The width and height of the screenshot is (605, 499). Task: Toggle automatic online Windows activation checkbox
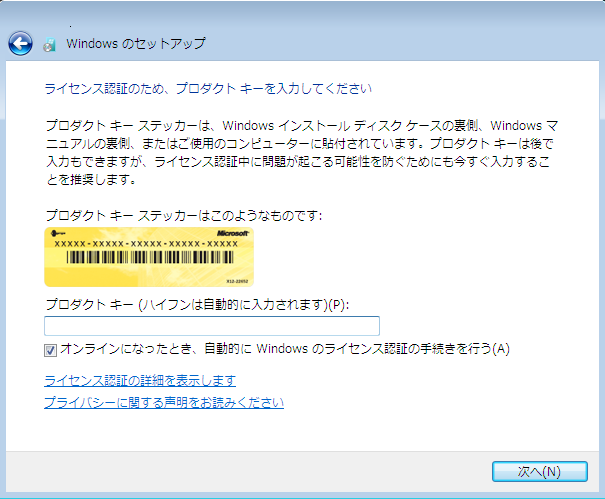click(50, 350)
